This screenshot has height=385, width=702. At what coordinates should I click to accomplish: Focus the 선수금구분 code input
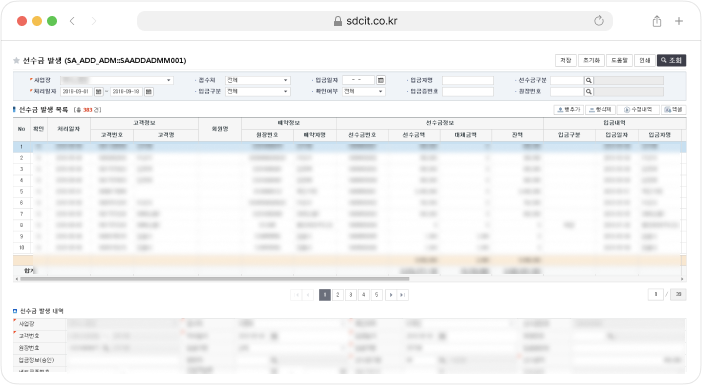click(x=567, y=80)
